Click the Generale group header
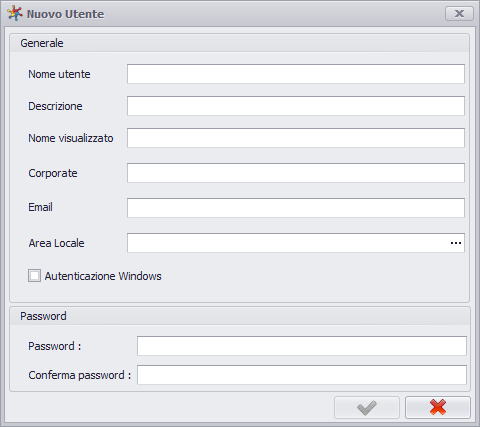 click(239, 43)
